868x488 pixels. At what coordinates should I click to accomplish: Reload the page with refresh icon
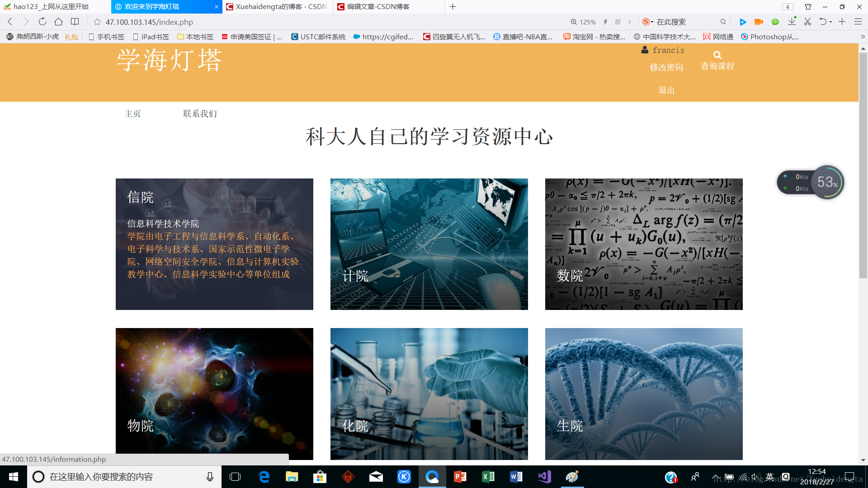pos(42,22)
